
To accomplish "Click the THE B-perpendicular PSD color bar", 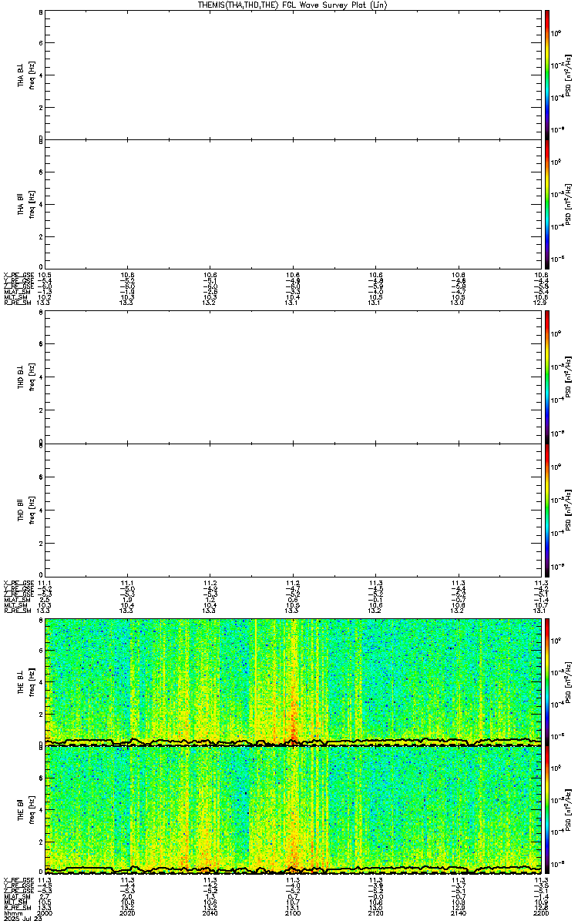I will (x=546, y=681).
